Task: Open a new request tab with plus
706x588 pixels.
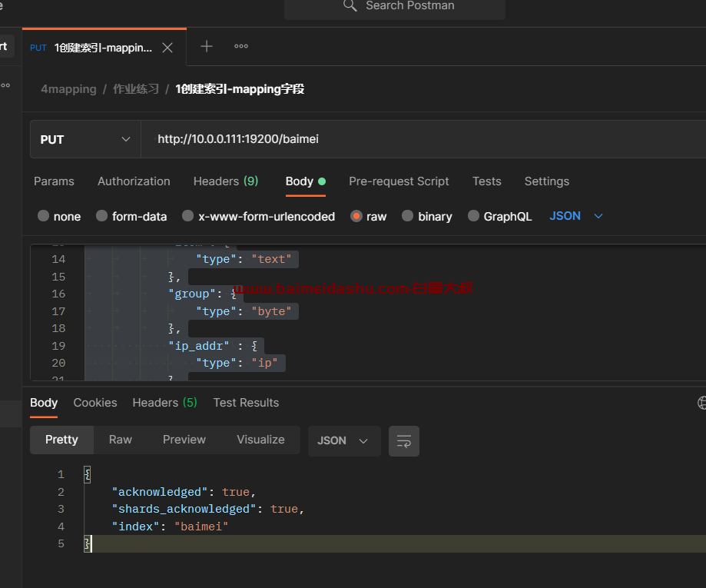Action: pos(207,46)
